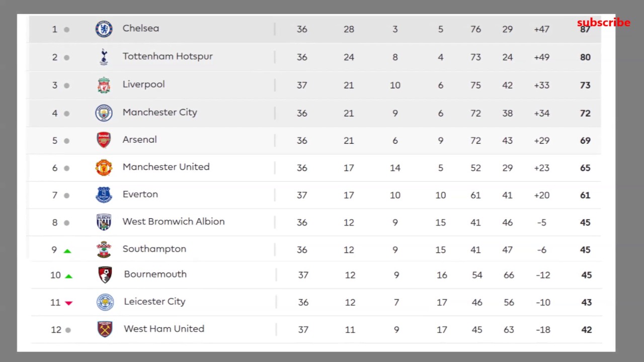Screen dimensions: 644x362
Task: Click the West Ham United crest
Action: pos(105,329)
